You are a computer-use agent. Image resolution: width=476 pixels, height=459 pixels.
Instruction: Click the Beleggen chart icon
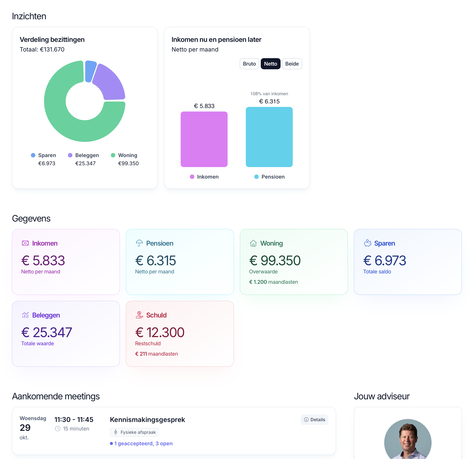(25, 315)
